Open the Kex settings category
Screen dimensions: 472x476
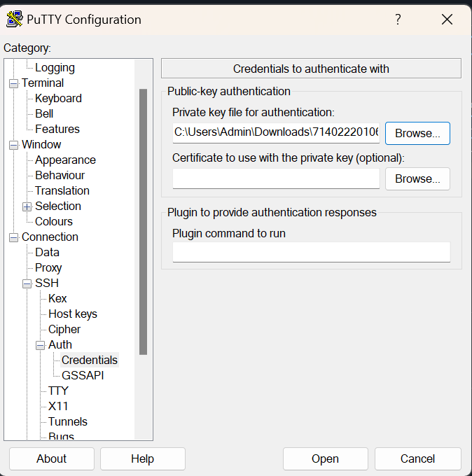pyautogui.click(x=57, y=298)
